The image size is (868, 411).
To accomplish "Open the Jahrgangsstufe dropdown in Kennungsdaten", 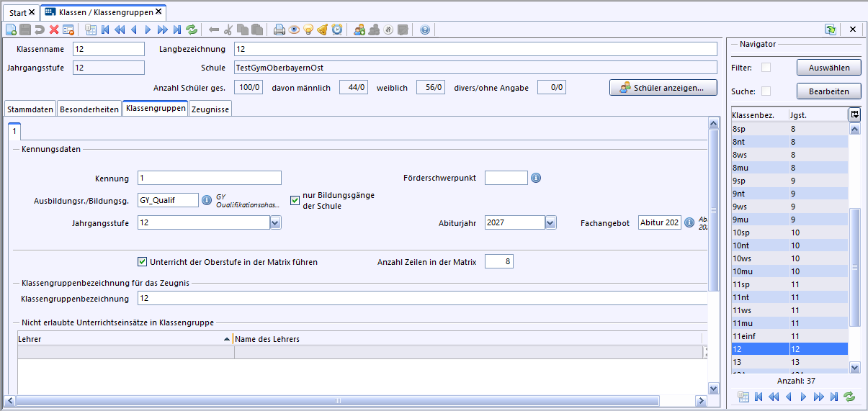I will [275, 223].
